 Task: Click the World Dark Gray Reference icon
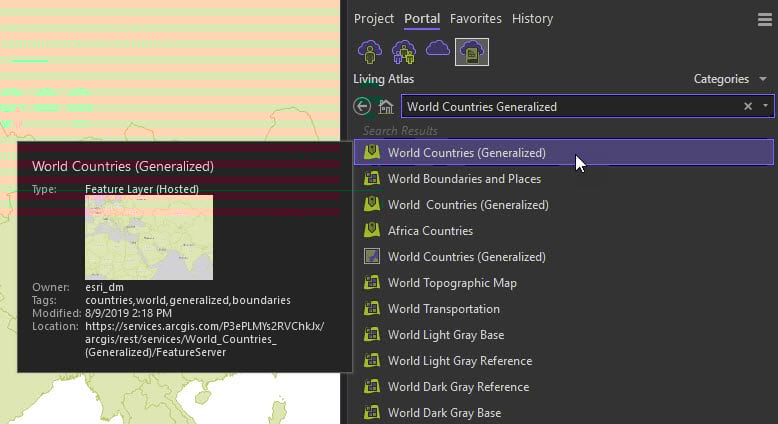point(372,387)
